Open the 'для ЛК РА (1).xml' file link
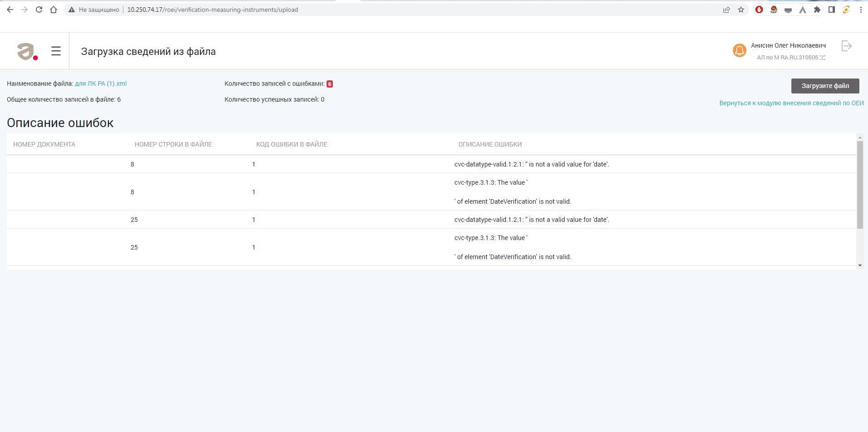The image size is (868, 432). click(x=101, y=83)
